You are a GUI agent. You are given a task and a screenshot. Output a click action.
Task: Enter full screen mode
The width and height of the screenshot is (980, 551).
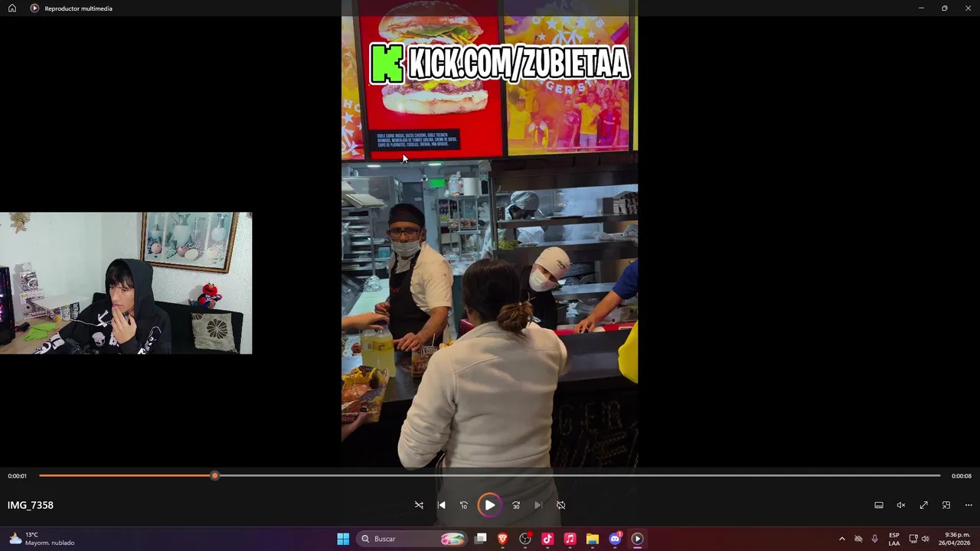924,505
